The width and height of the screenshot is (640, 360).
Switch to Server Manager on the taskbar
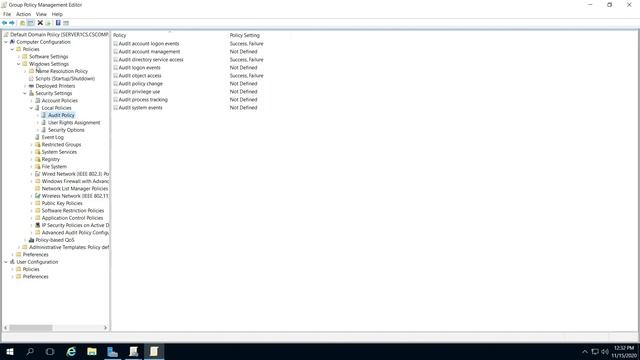click(x=113, y=351)
